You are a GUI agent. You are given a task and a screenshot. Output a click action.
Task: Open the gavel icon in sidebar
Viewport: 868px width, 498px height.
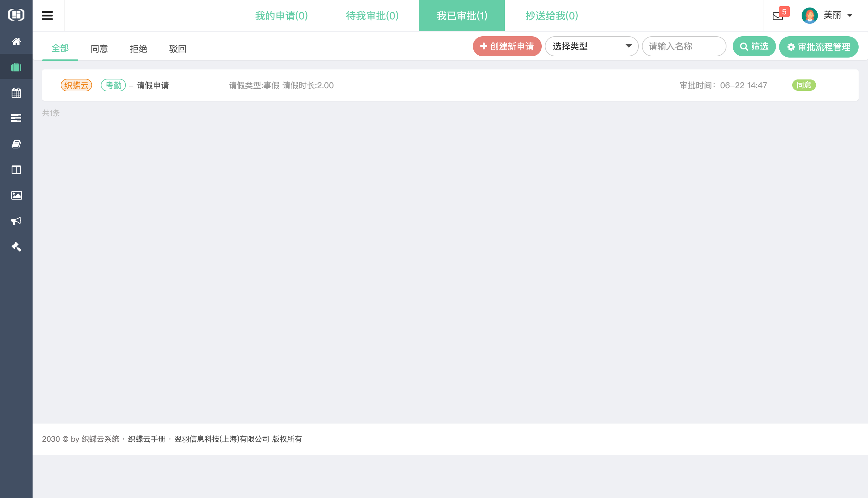pyautogui.click(x=16, y=246)
